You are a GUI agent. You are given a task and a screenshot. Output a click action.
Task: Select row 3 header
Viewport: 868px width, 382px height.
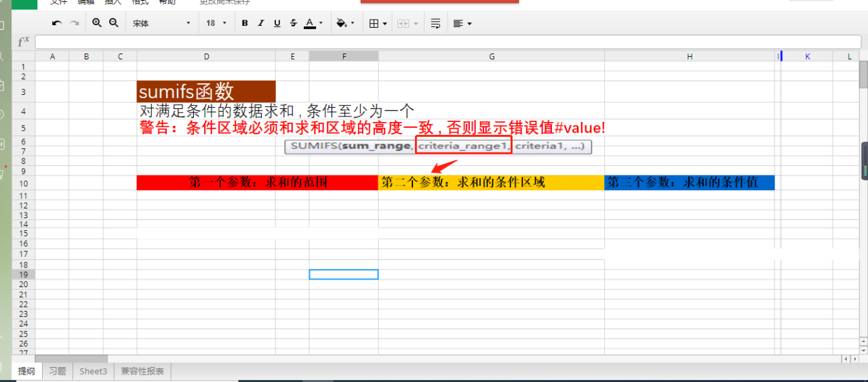pyautogui.click(x=23, y=91)
